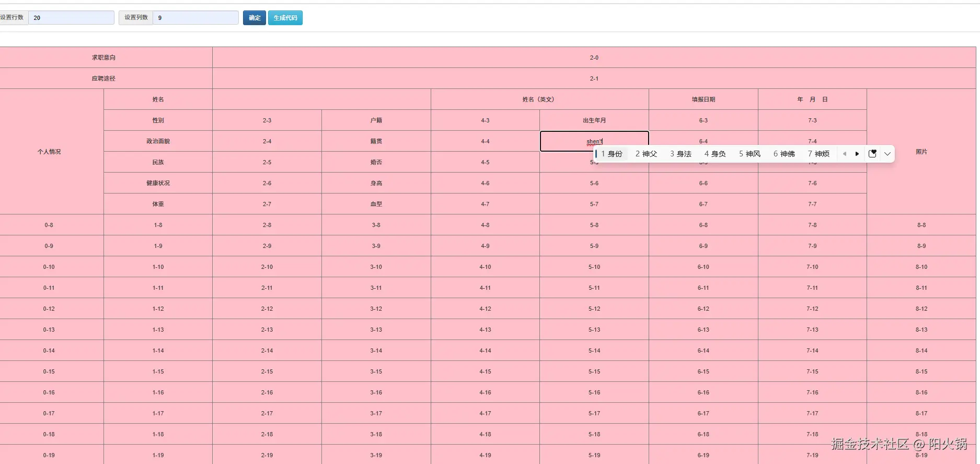Choose IME candidate 7 神烦

(818, 154)
